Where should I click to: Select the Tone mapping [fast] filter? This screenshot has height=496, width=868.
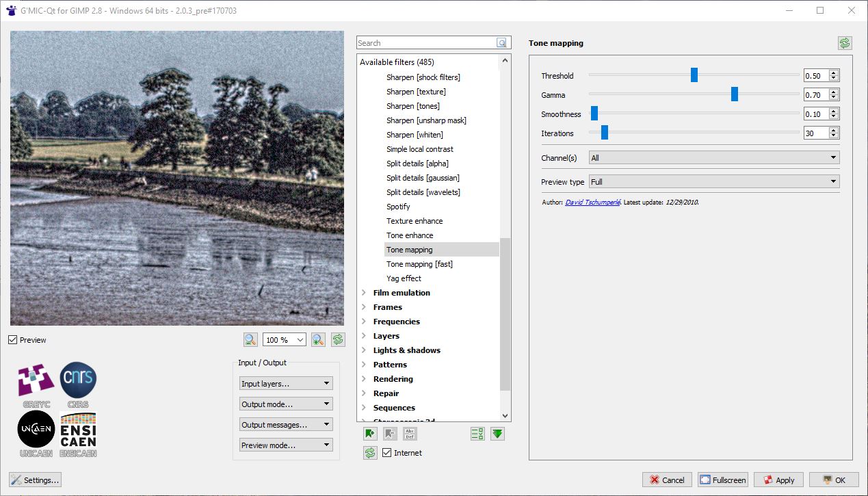click(419, 264)
